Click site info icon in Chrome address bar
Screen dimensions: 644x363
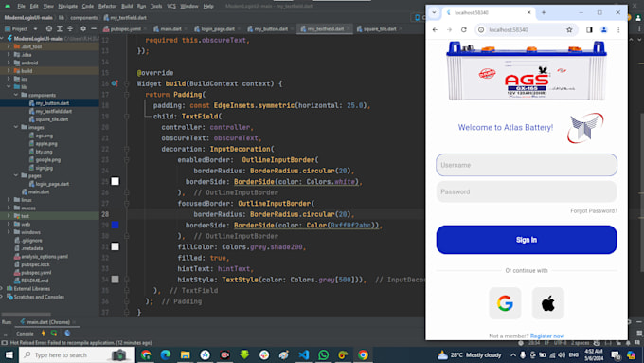[481, 29]
